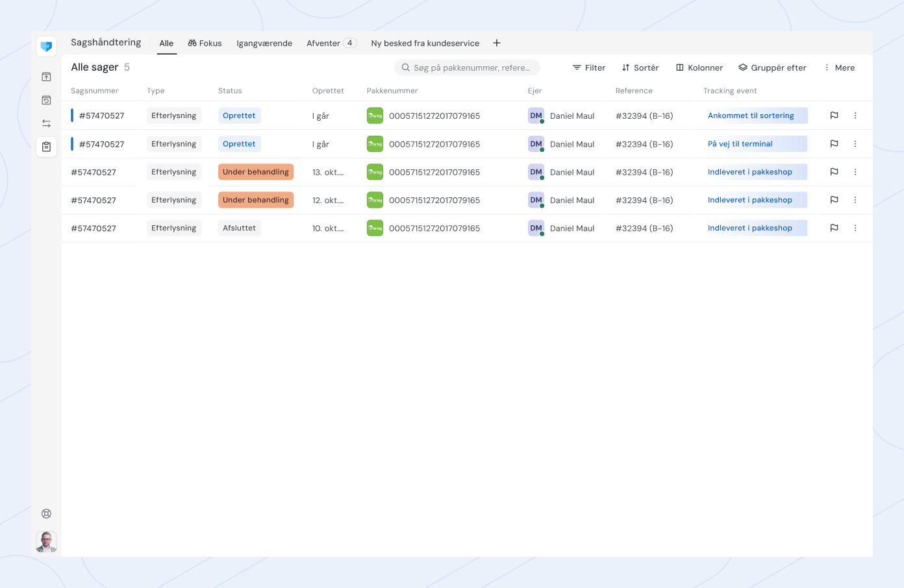The height and width of the screenshot is (588, 904).
Task: Open Gruppér efter dropdown
Action: 772,67
